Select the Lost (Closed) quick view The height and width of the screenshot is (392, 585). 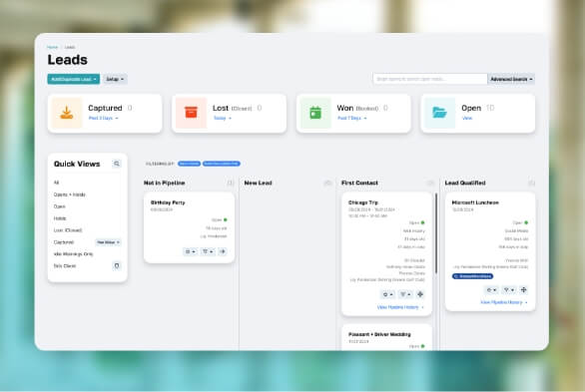[68, 230]
